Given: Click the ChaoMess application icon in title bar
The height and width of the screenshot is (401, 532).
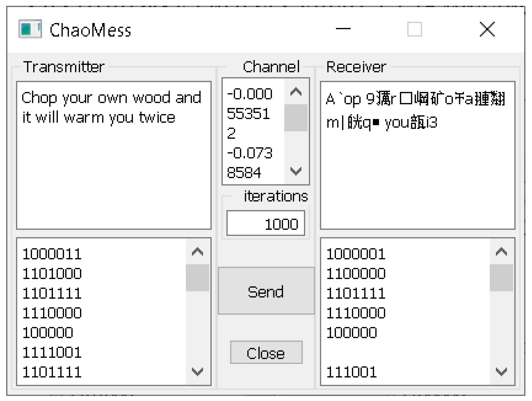Looking at the screenshot, I should point(30,30).
